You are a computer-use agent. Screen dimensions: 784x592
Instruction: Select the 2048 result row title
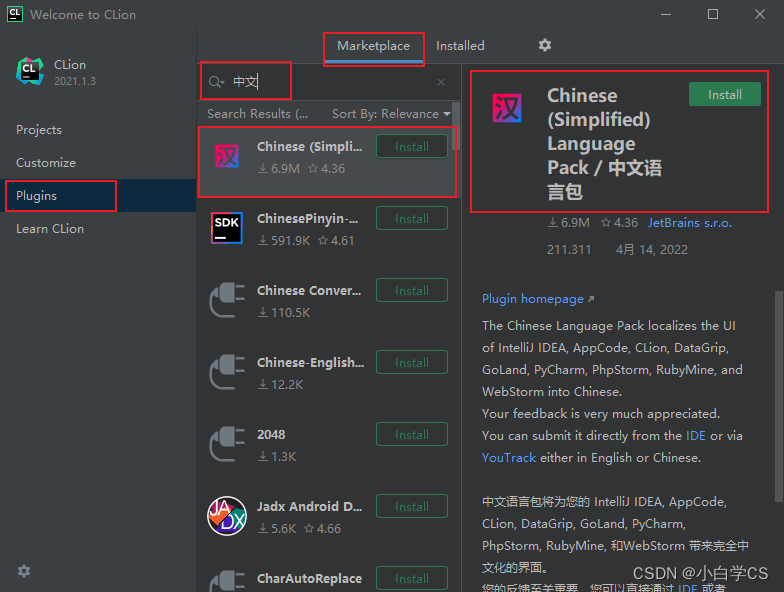coord(271,435)
